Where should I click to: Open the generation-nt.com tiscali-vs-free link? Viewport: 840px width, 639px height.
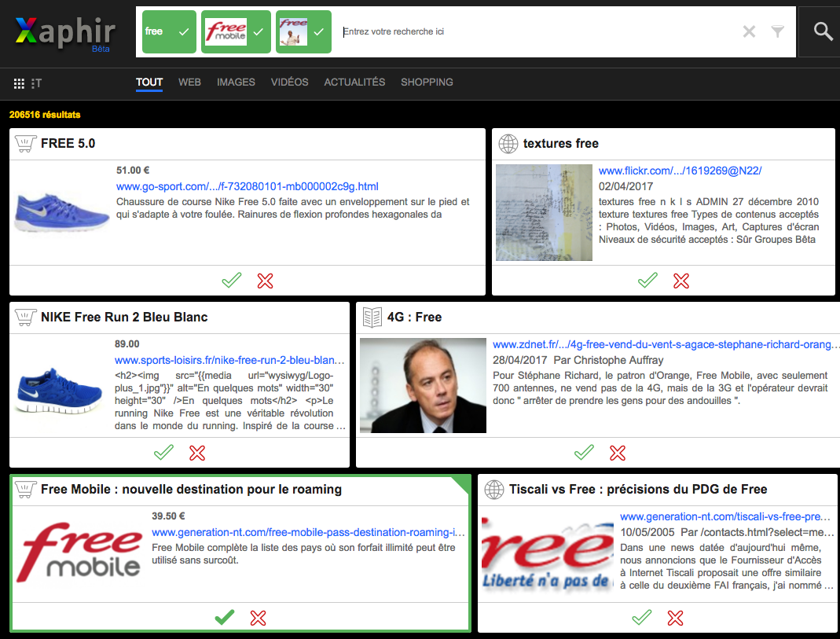[725, 517]
